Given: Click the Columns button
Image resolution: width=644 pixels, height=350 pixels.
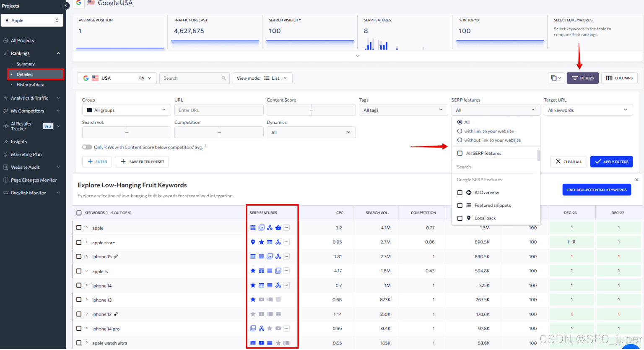Looking at the screenshot, I should [619, 78].
